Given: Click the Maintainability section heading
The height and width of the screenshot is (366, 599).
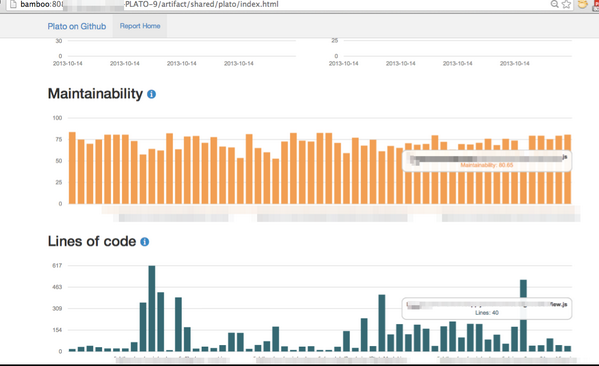Looking at the screenshot, I should (x=95, y=94).
